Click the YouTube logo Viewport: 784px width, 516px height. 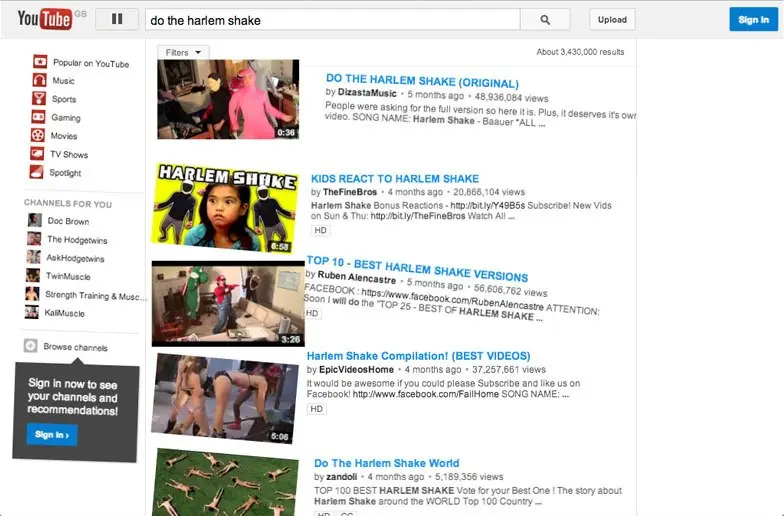44,19
